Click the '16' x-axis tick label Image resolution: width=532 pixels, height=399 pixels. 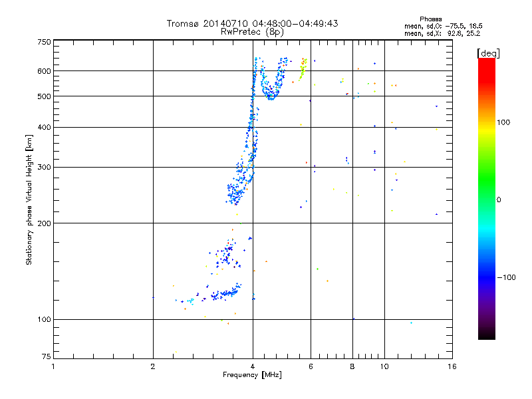point(452,366)
